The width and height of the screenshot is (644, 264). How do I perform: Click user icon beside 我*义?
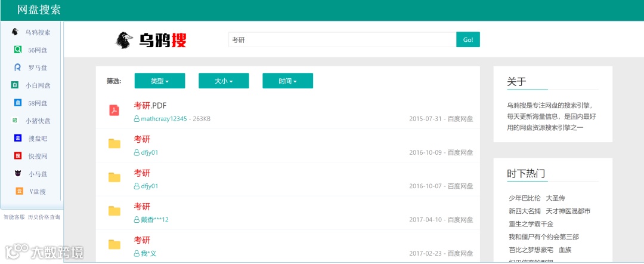[x=137, y=253]
